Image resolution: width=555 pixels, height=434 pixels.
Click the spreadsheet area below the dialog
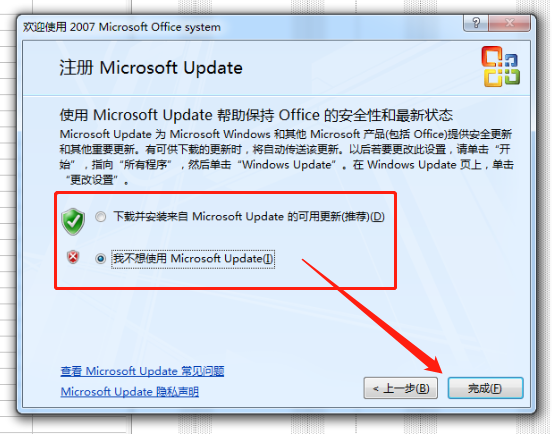click(248, 425)
